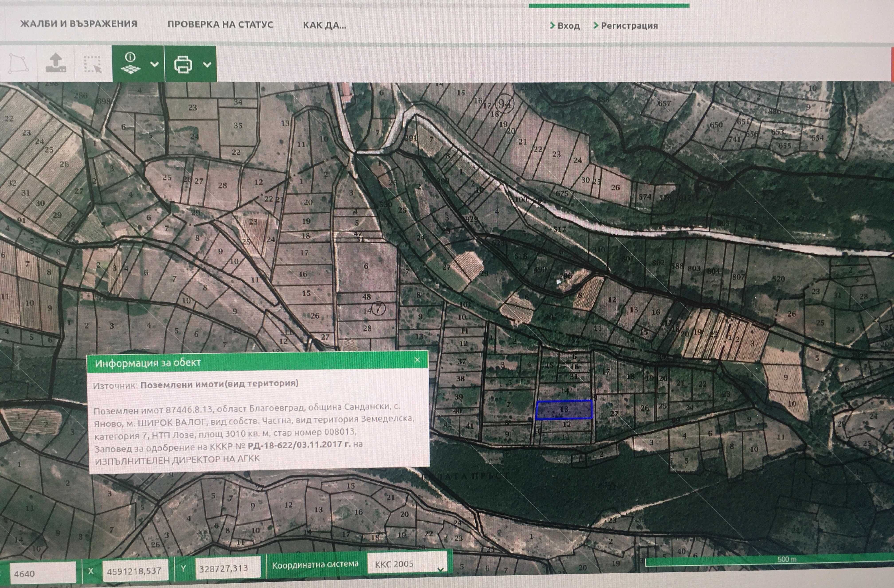Select the polygon draw tool
Image resolution: width=894 pixels, height=588 pixels.
(19, 63)
